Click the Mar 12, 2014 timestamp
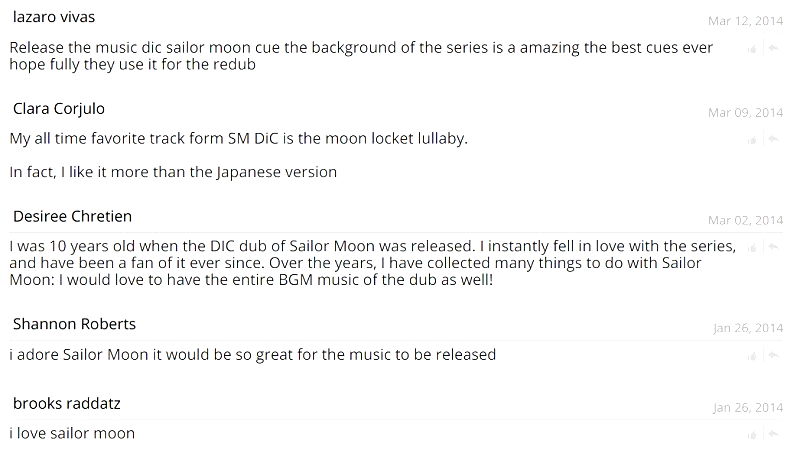The width and height of the screenshot is (800, 453). (x=745, y=21)
